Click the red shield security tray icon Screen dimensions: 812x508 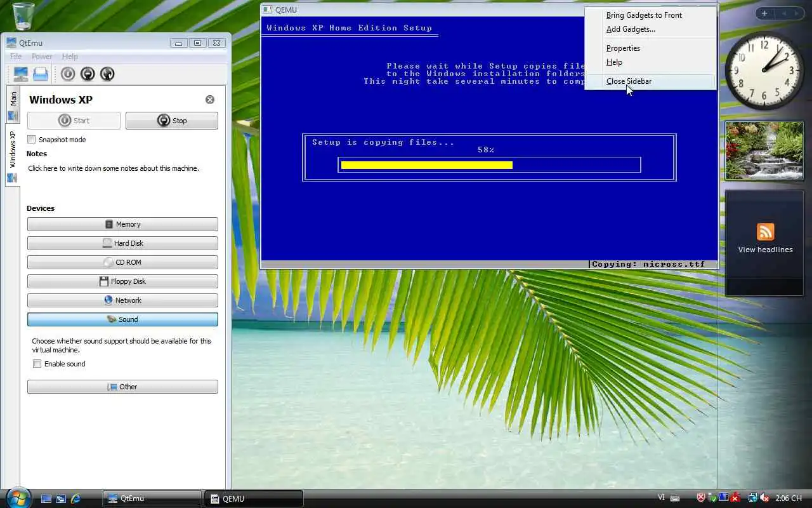(701, 498)
